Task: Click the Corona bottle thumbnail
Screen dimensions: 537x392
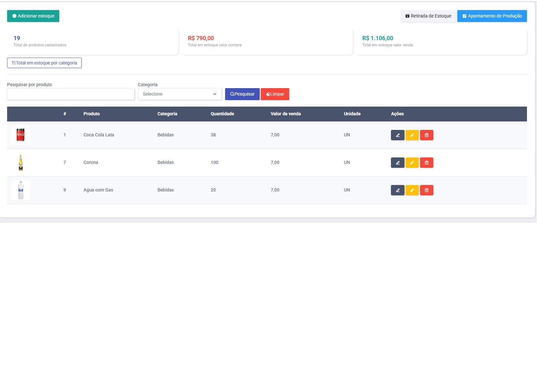Action: [21, 163]
